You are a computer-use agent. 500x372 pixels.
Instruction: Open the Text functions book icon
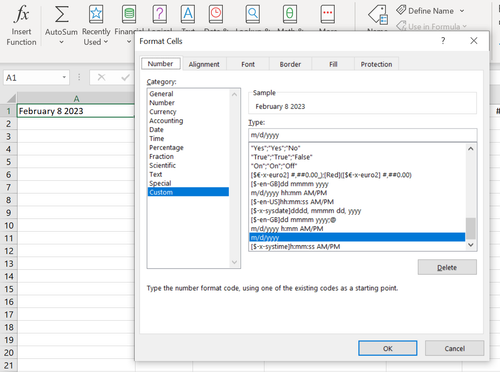(188, 14)
